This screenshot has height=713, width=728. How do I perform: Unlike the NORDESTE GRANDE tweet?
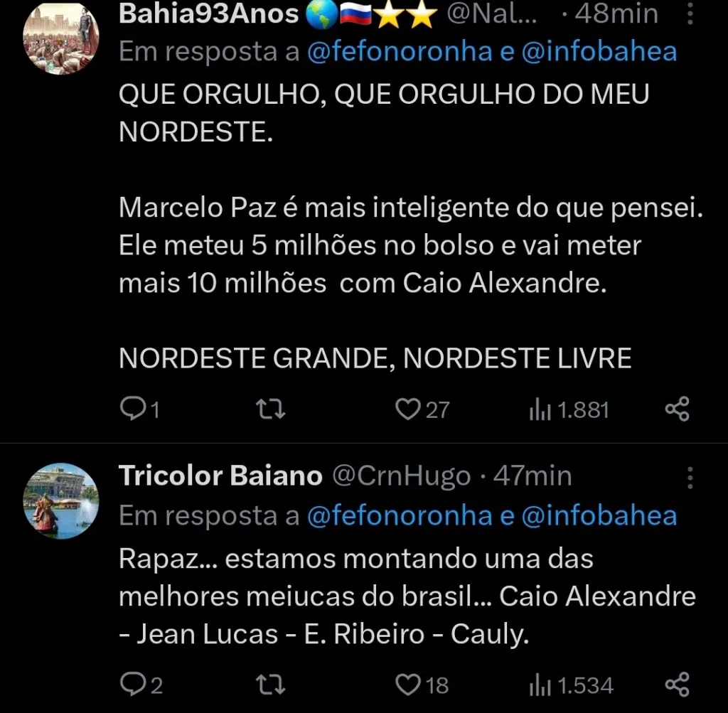click(x=407, y=408)
